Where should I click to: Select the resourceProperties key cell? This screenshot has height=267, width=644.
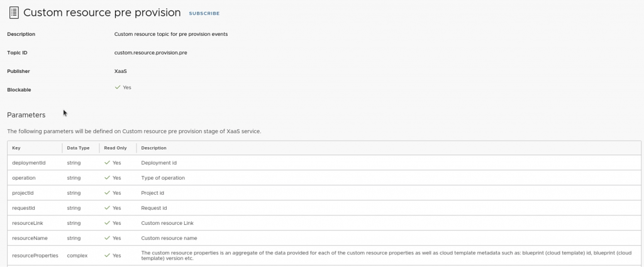coord(35,256)
